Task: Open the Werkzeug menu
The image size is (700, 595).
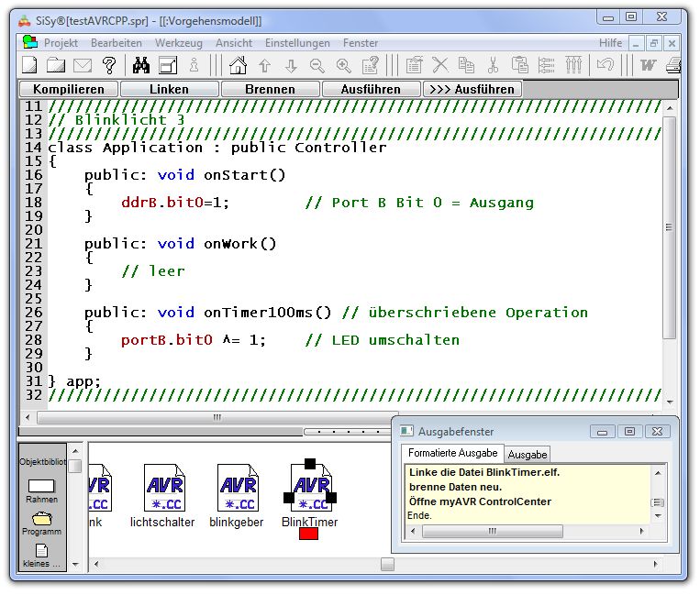Action: 178,43
